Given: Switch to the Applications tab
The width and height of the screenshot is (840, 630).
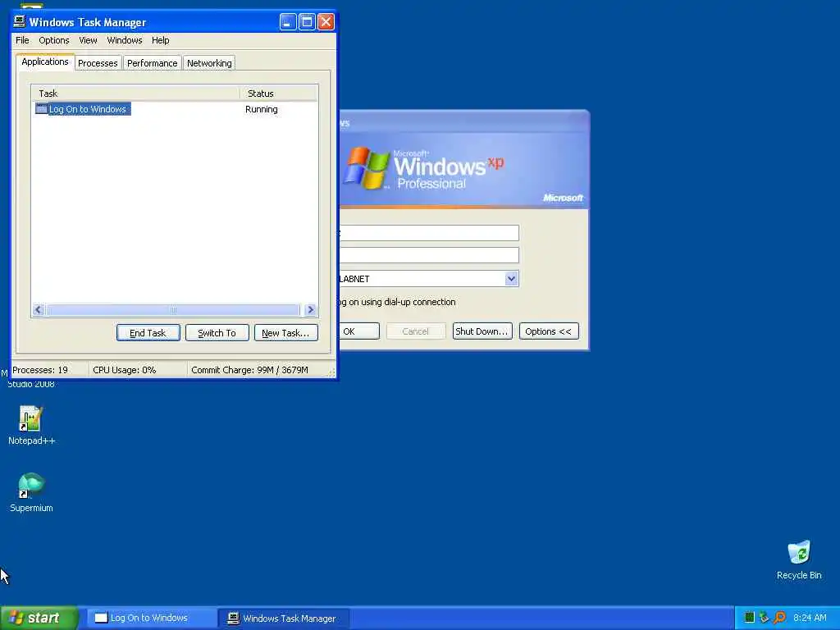Looking at the screenshot, I should [x=45, y=62].
